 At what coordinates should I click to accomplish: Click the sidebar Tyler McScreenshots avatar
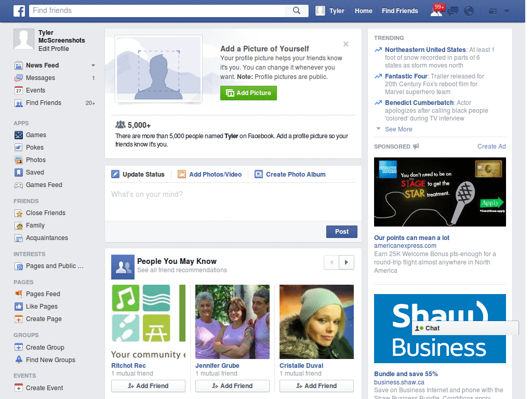(x=24, y=39)
